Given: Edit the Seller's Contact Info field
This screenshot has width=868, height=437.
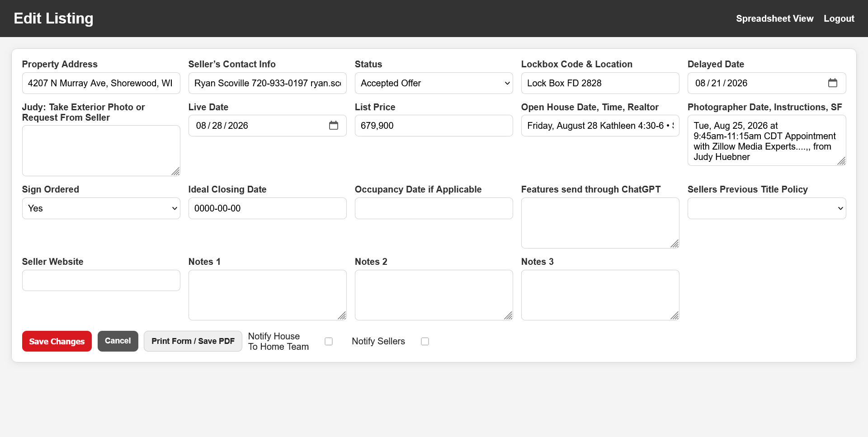Looking at the screenshot, I should click(267, 83).
